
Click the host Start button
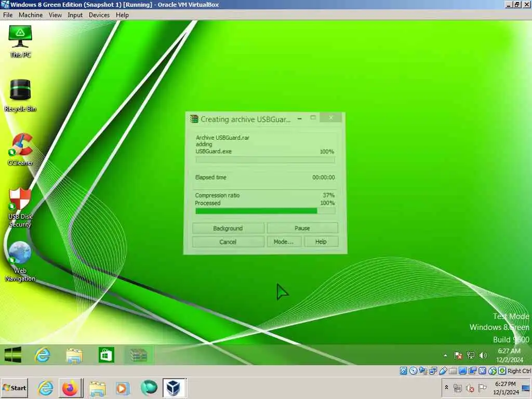14,388
